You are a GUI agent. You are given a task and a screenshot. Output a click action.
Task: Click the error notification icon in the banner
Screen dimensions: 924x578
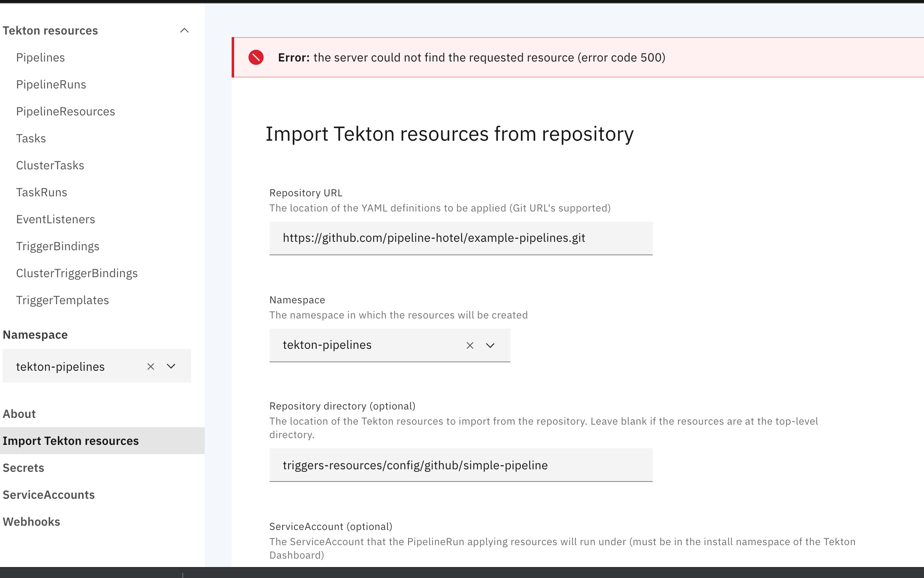256,58
